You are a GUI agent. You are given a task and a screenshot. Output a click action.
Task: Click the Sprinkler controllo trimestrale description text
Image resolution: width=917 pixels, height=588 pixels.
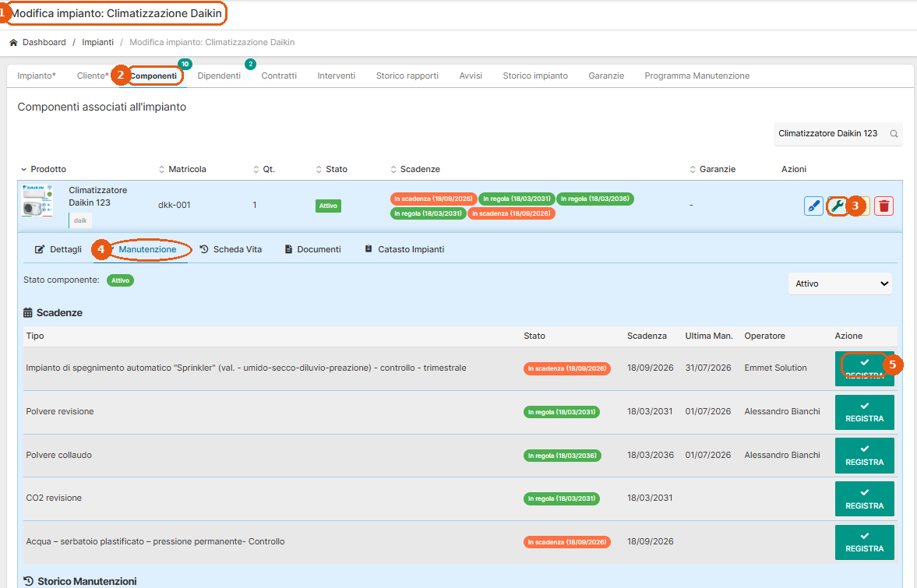pos(246,368)
